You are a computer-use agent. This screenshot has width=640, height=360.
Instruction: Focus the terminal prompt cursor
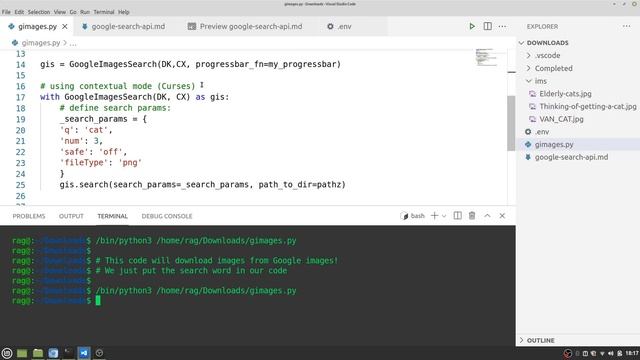click(98, 300)
